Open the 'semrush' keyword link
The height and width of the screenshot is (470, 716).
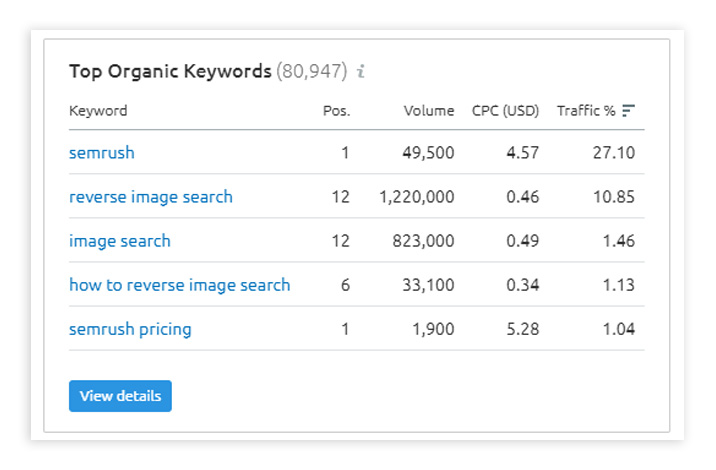101,153
